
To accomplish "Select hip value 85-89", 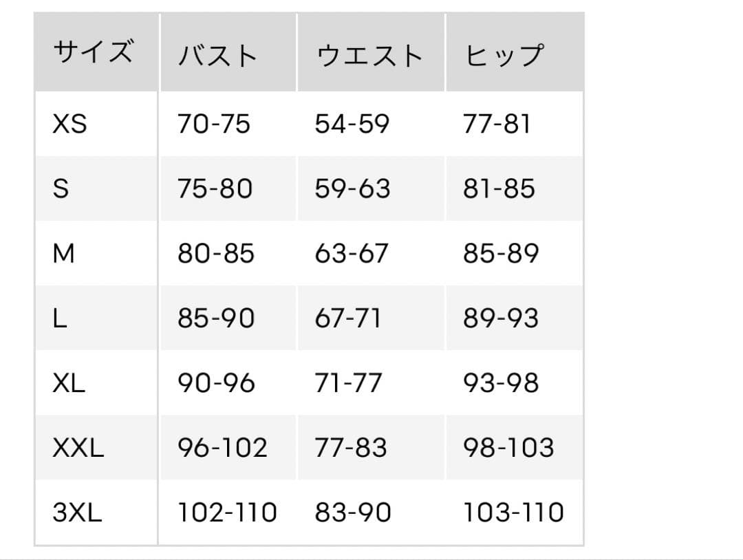I will click(x=501, y=253).
